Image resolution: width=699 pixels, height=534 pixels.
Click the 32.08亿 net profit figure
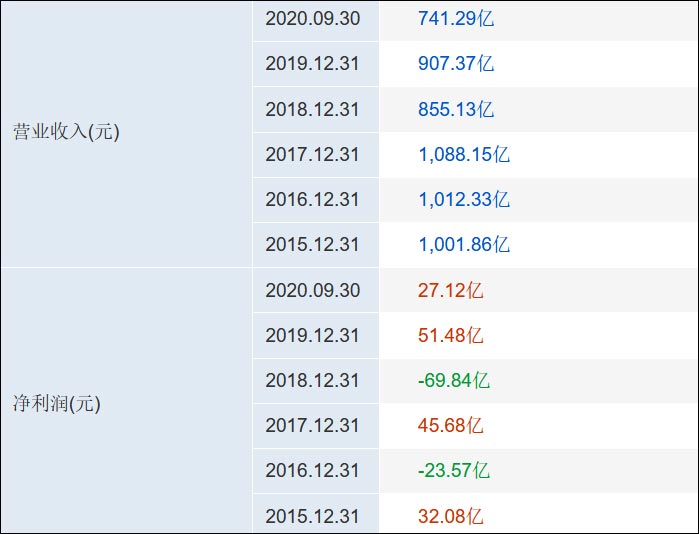click(450, 517)
